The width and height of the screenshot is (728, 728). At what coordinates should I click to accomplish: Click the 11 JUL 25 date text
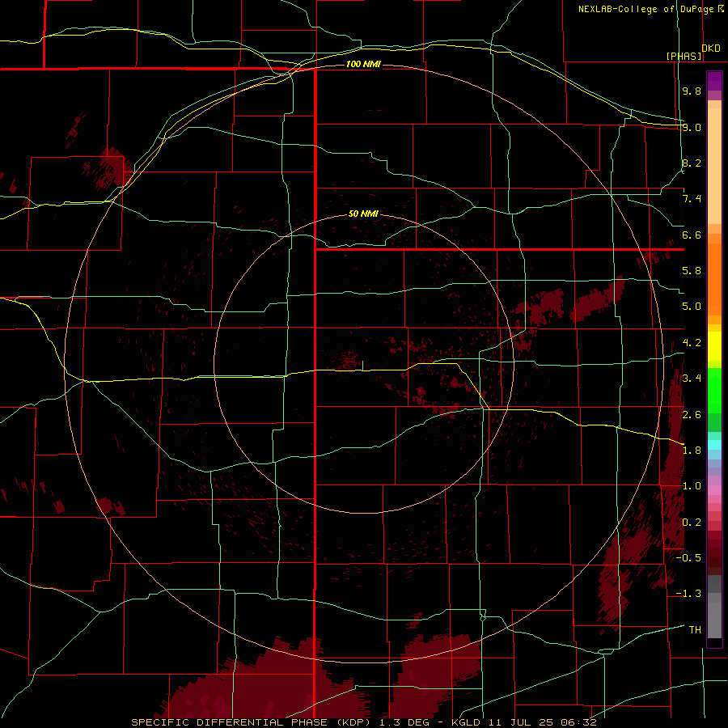[x=522, y=722]
